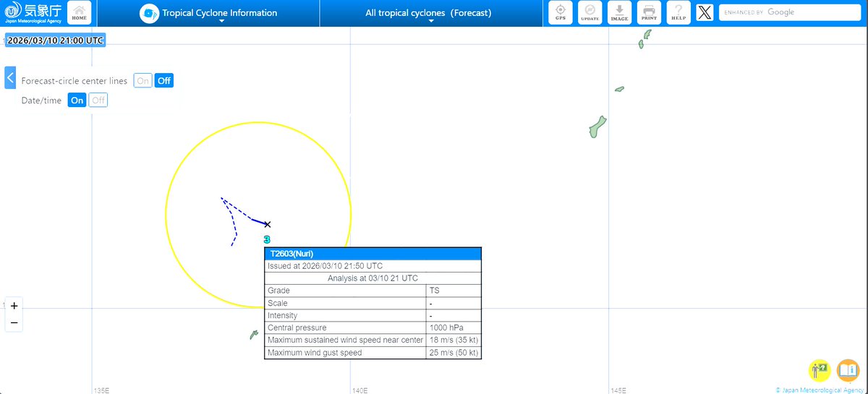Click the 145E longitude label
The height and width of the screenshot is (394, 868).
(x=618, y=390)
